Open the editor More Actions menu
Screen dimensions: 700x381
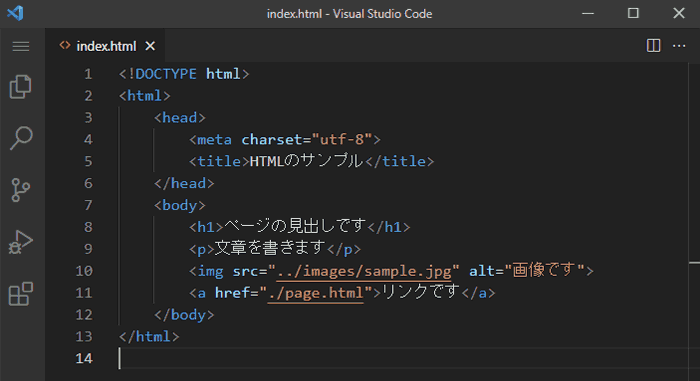679,46
